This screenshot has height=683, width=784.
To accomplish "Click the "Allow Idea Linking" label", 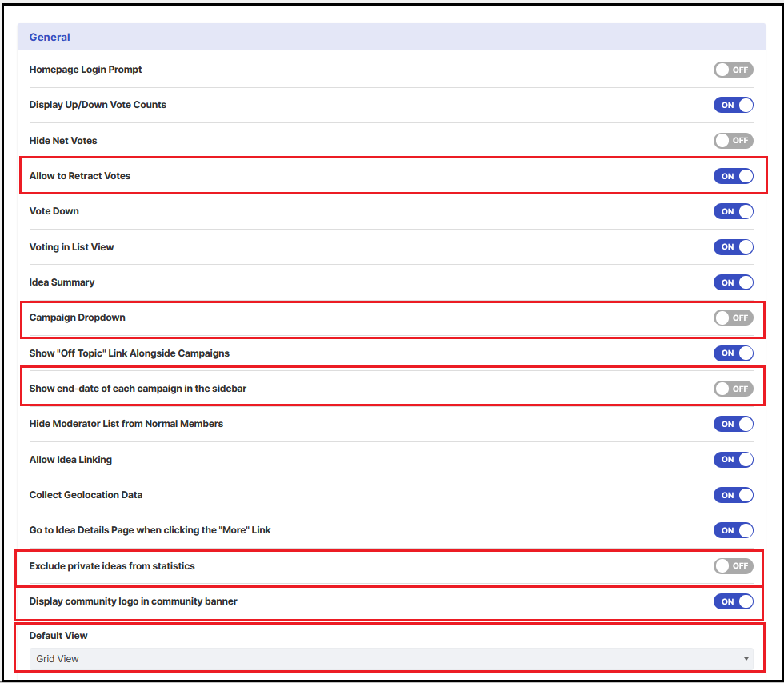I will click(x=70, y=460).
